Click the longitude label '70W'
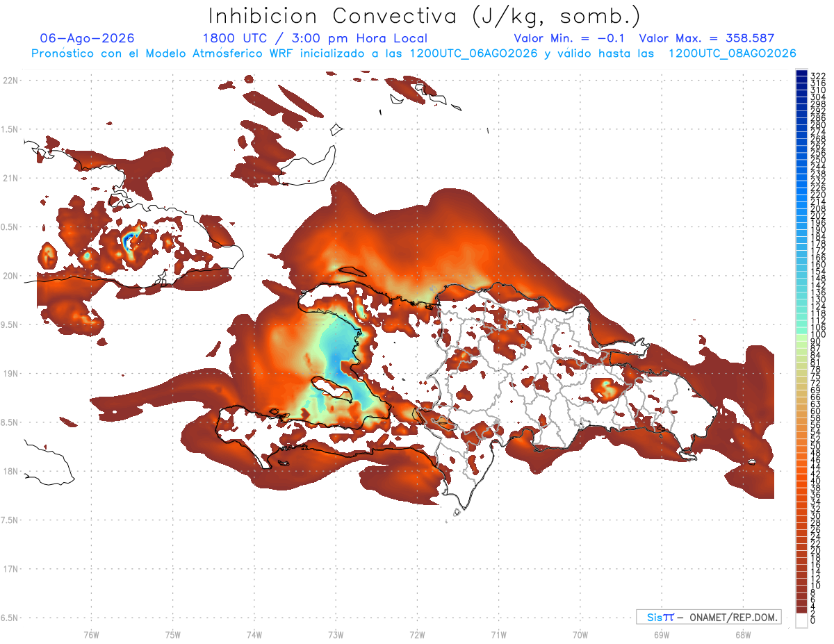 coord(580,634)
